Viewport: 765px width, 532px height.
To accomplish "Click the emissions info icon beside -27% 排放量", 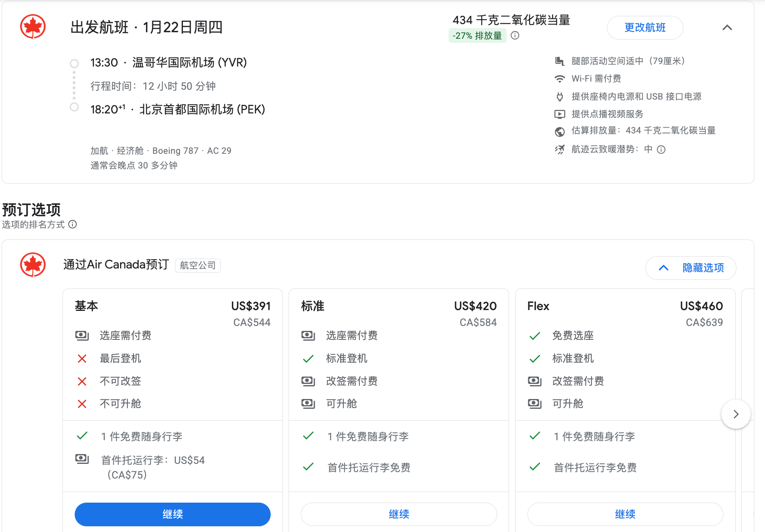I will tap(515, 35).
